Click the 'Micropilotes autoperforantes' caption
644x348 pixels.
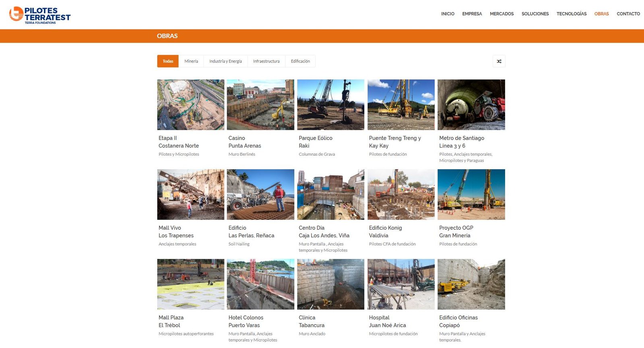point(186,334)
